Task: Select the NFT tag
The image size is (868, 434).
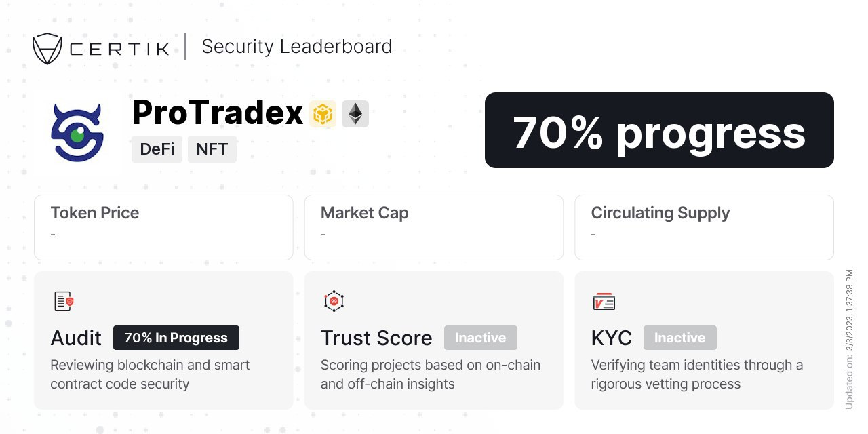Action: click(x=212, y=149)
